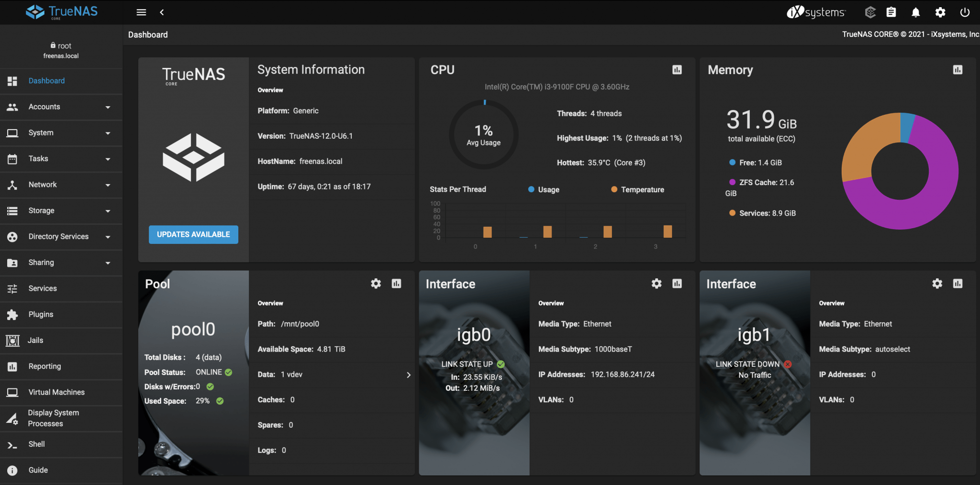The image size is (980, 485).
Task: Open Pool card reports chart icon
Action: click(x=397, y=284)
